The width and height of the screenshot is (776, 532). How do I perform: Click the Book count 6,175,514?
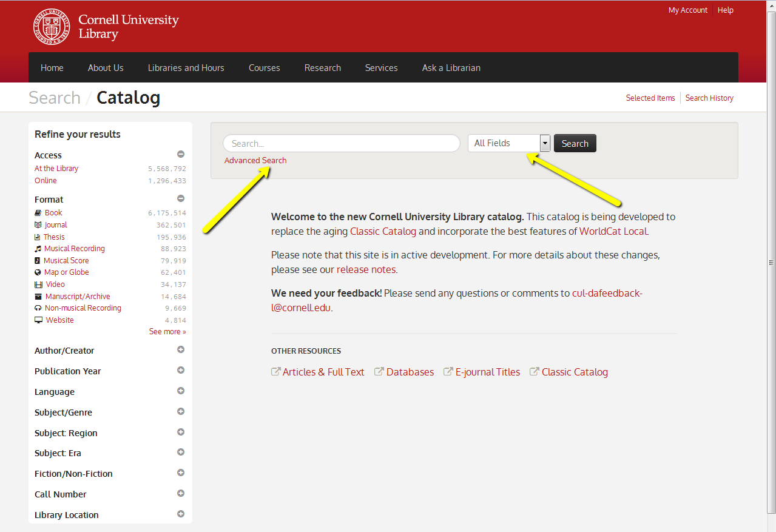point(167,214)
